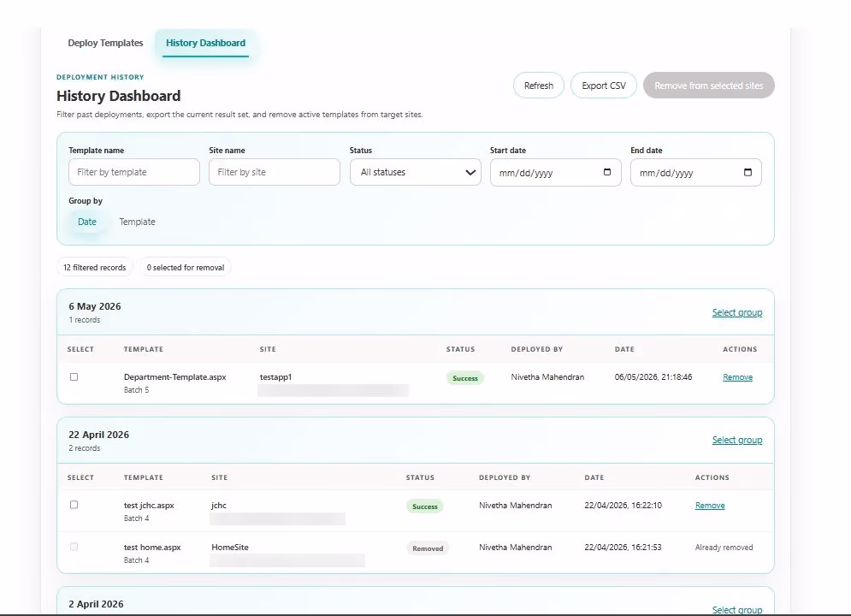
Task: Select group for 6 May 2026
Action: click(737, 312)
